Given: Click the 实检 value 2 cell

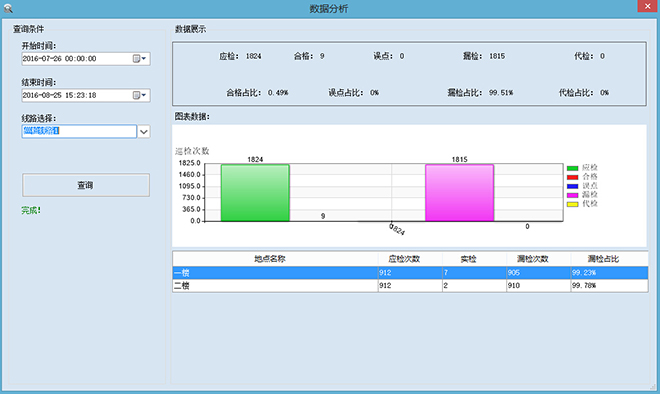Looking at the screenshot, I should coord(474,285).
